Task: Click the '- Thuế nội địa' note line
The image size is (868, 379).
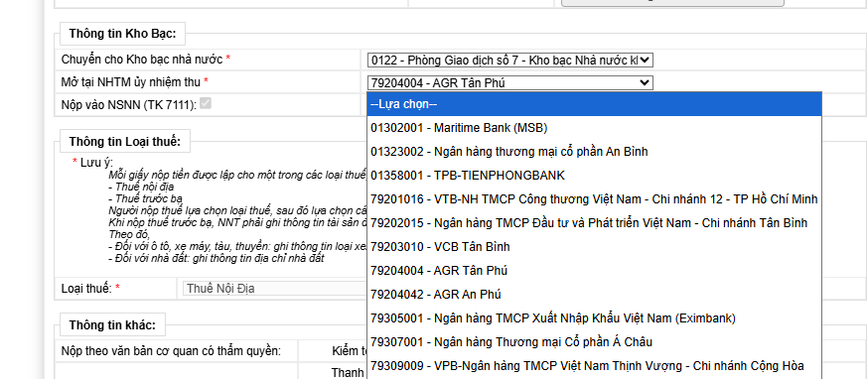Action: pos(141,187)
